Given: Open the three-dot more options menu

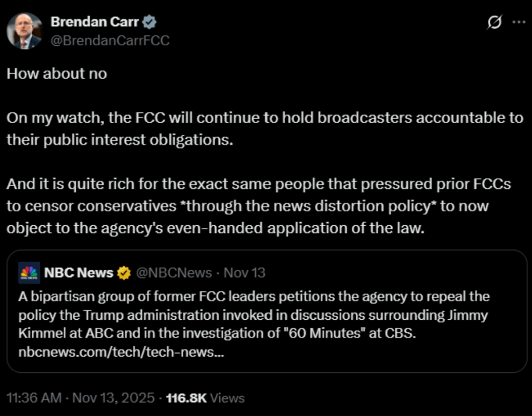Looking at the screenshot, I should [x=518, y=22].
